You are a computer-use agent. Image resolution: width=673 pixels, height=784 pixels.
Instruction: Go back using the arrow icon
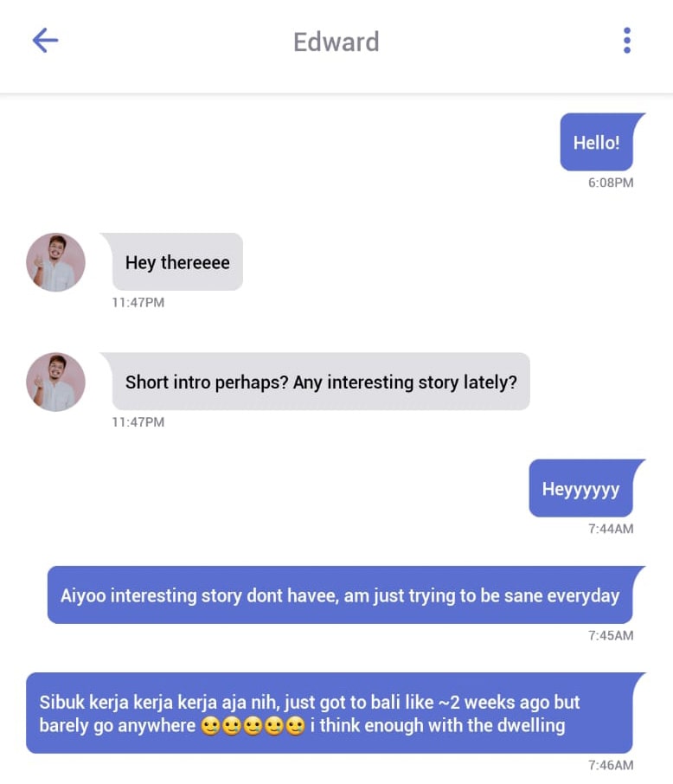pyautogui.click(x=46, y=41)
